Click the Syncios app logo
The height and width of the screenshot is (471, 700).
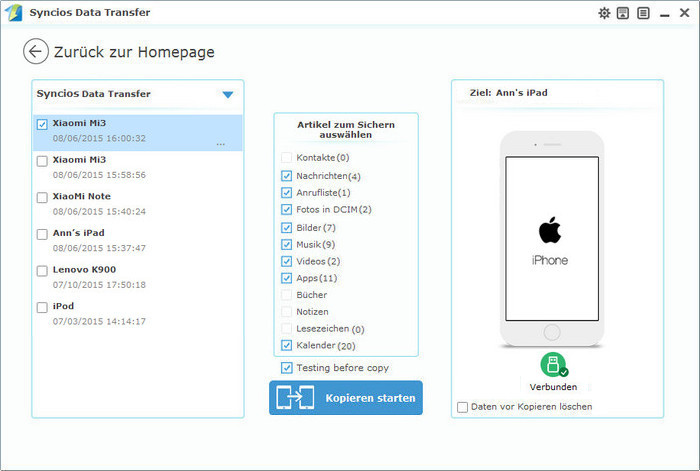pyautogui.click(x=13, y=13)
